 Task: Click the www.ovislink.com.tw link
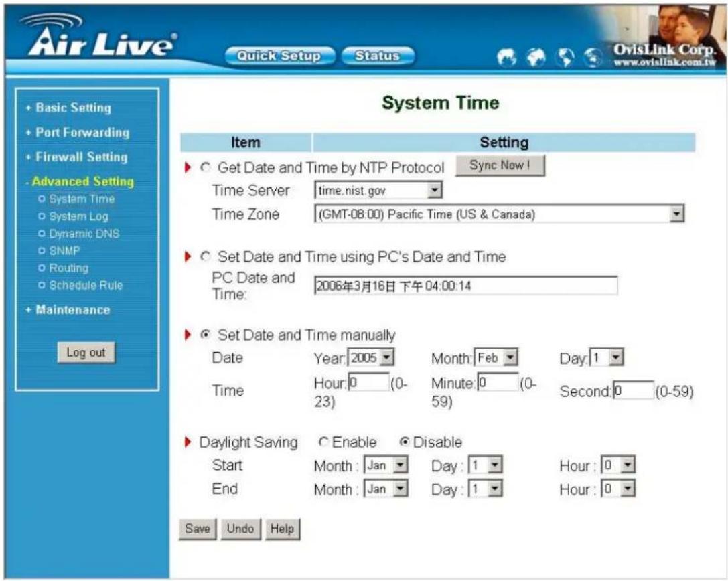(x=665, y=63)
